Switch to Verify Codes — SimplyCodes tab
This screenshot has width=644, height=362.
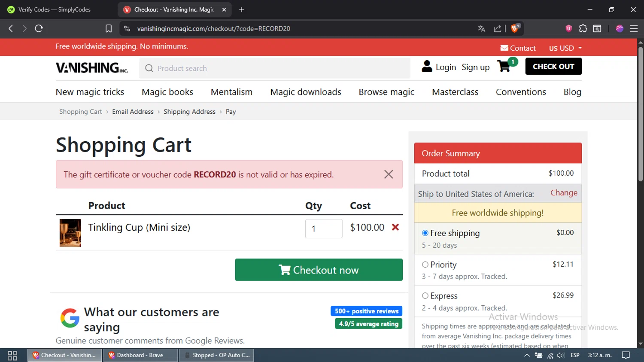pos(55,9)
